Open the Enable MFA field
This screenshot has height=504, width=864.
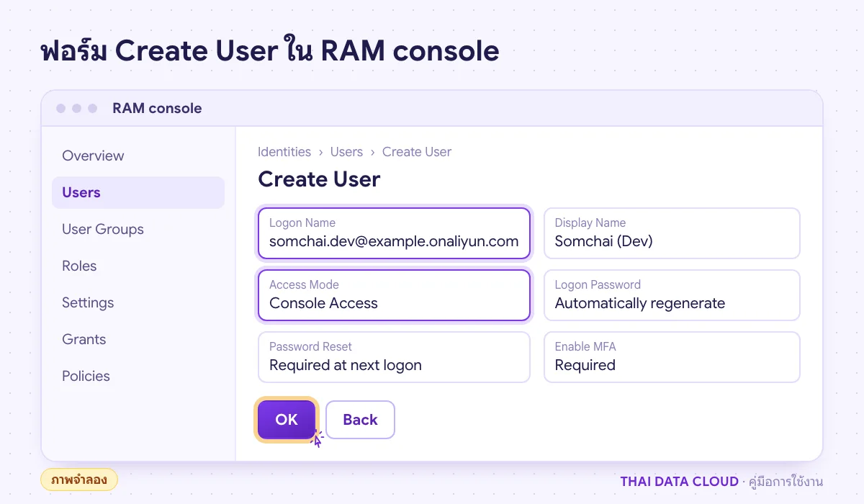[x=672, y=357]
